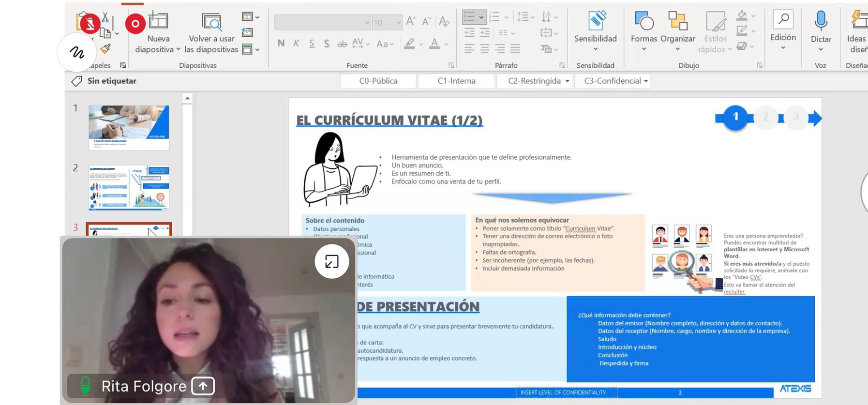Open the C3-Confidencial dropdown
The image size is (868, 405).
(x=646, y=81)
